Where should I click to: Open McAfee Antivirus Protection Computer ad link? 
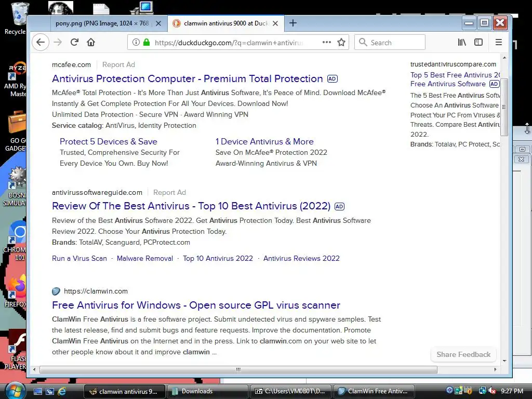(187, 79)
